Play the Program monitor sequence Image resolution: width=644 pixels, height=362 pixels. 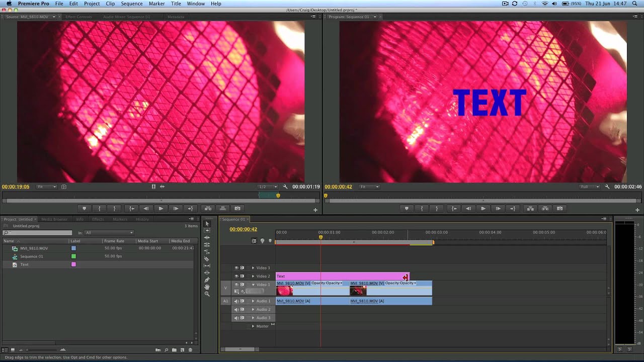[x=483, y=209]
